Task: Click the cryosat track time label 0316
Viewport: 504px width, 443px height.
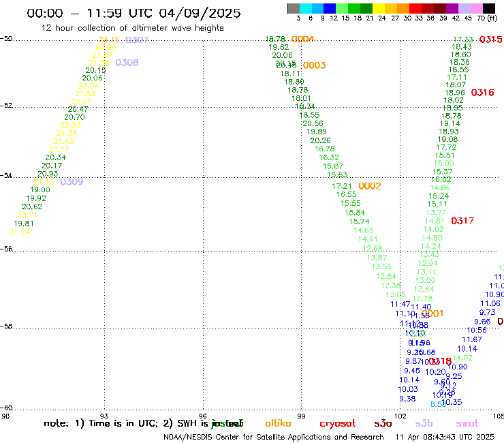Action: click(482, 93)
